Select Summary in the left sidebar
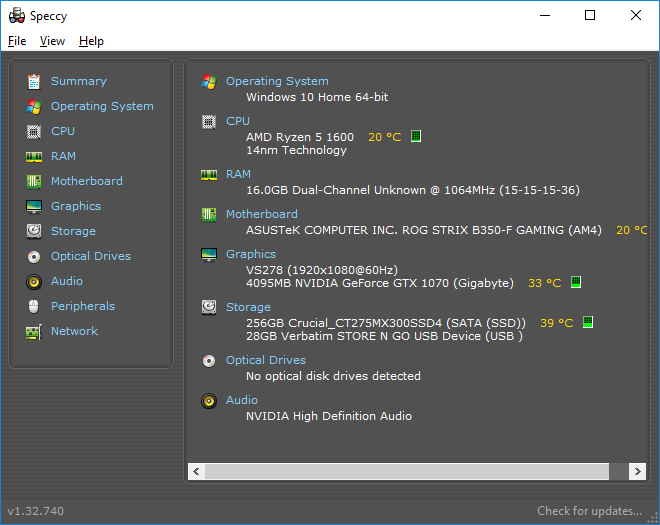The width and height of the screenshot is (660, 525). [x=78, y=81]
